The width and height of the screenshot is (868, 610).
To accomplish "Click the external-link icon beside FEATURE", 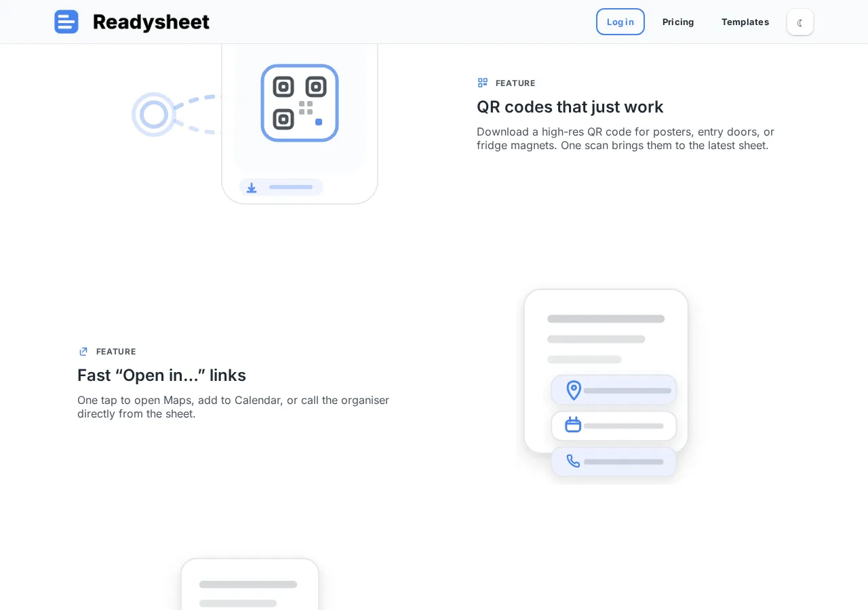I will (83, 351).
